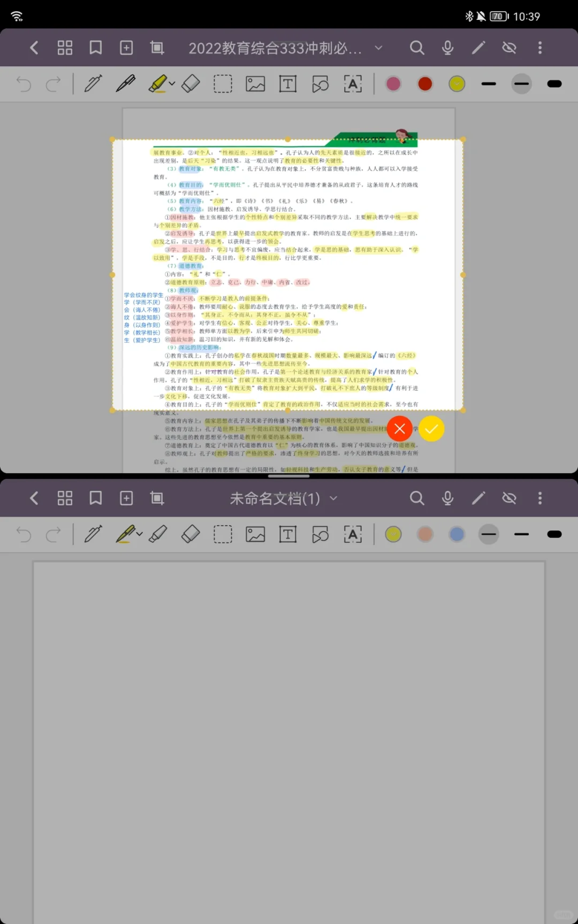Select lasso selection tool in bottom toolbar
The image size is (578, 924).
(x=223, y=534)
